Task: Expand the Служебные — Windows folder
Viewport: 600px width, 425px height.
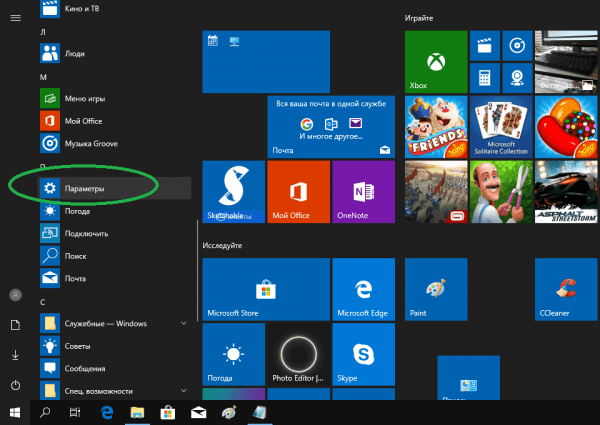Action: 115,323
